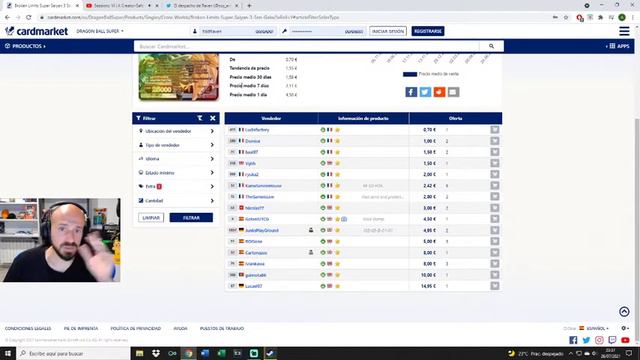Expand Idioma filter
This screenshot has height=360, width=640.
point(176,159)
